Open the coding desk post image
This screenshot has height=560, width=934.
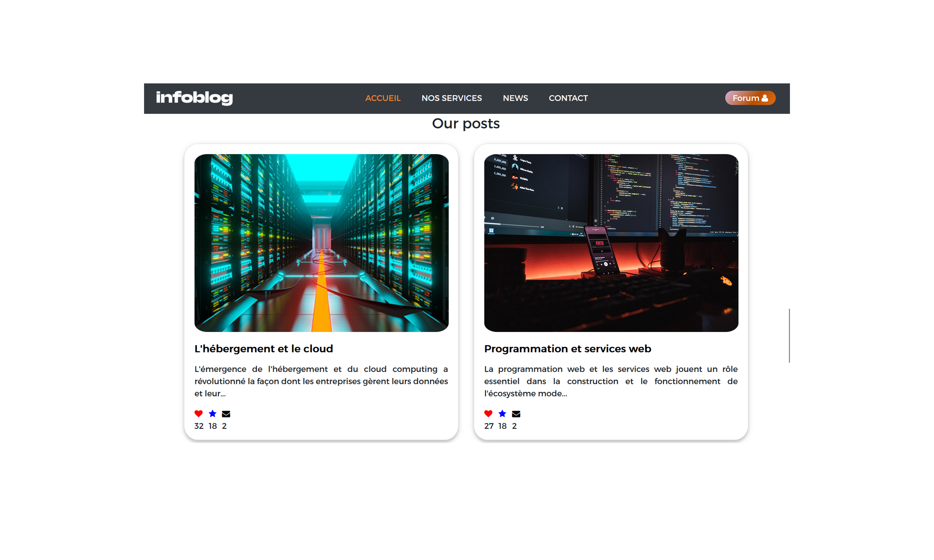611,243
